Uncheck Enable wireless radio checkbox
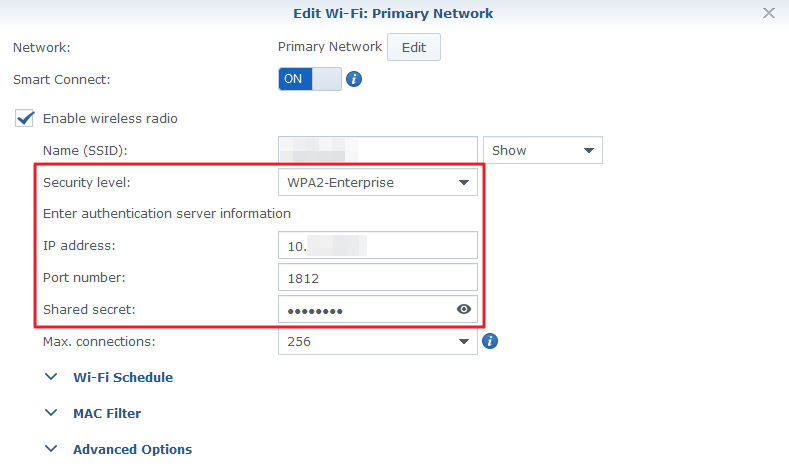Viewport: 789px width, 475px height. (x=25, y=118)
